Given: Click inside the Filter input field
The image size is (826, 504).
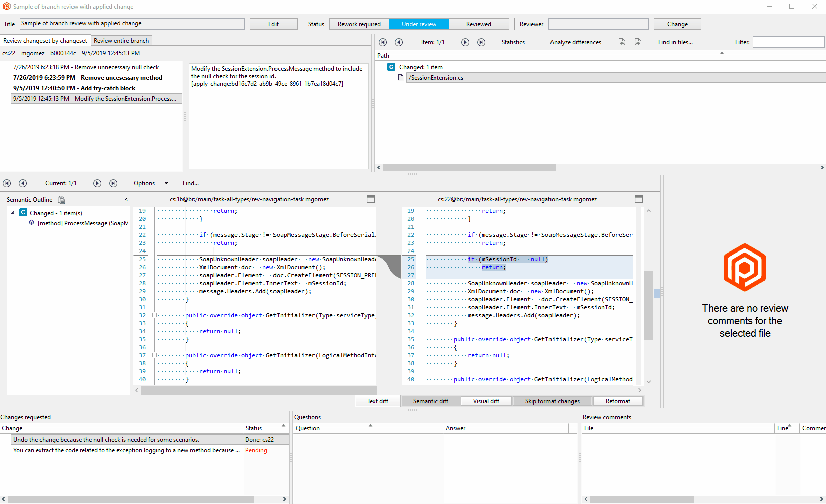Looking at the screenshot, I should click(x=788, y=42).
